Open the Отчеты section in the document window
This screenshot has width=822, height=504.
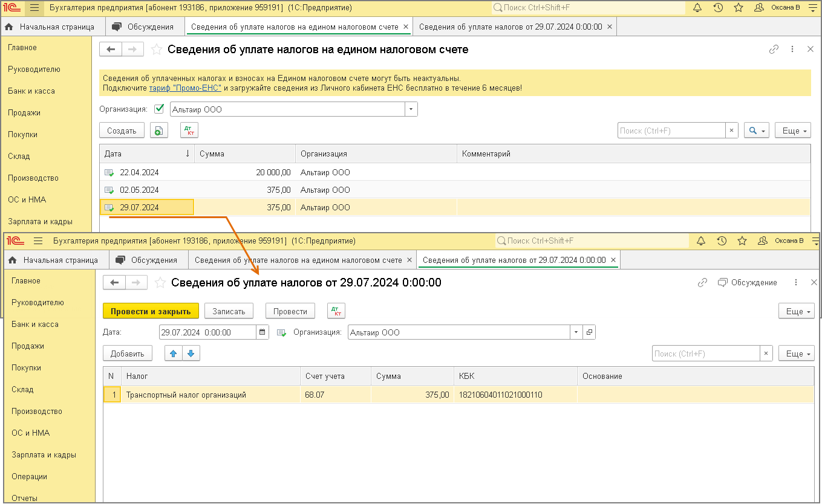click(25, 498)
